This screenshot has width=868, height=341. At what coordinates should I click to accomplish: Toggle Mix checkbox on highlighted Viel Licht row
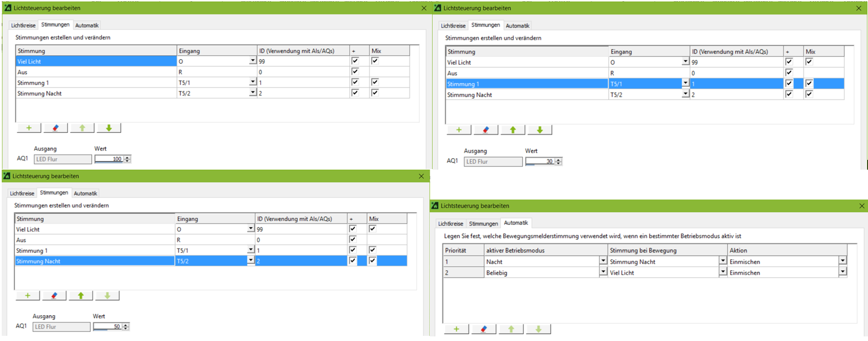375,61
